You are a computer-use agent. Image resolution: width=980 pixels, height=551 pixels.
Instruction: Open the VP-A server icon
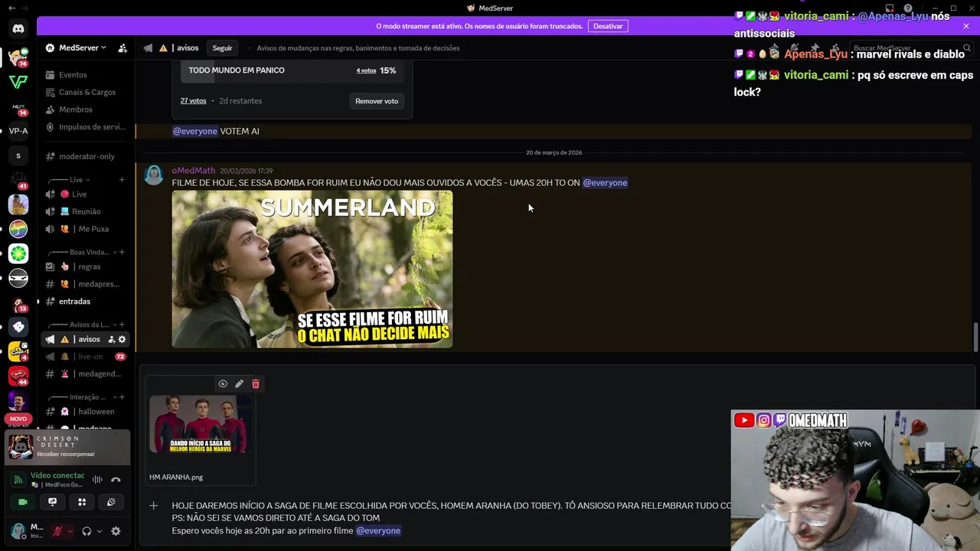[18, 131]
